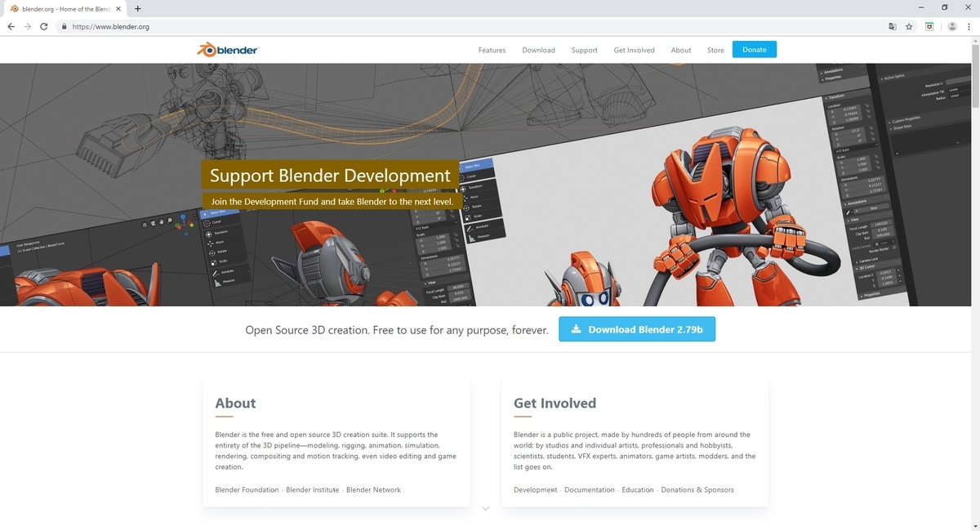Click Join the Development Fund banner text

[332, 201]
